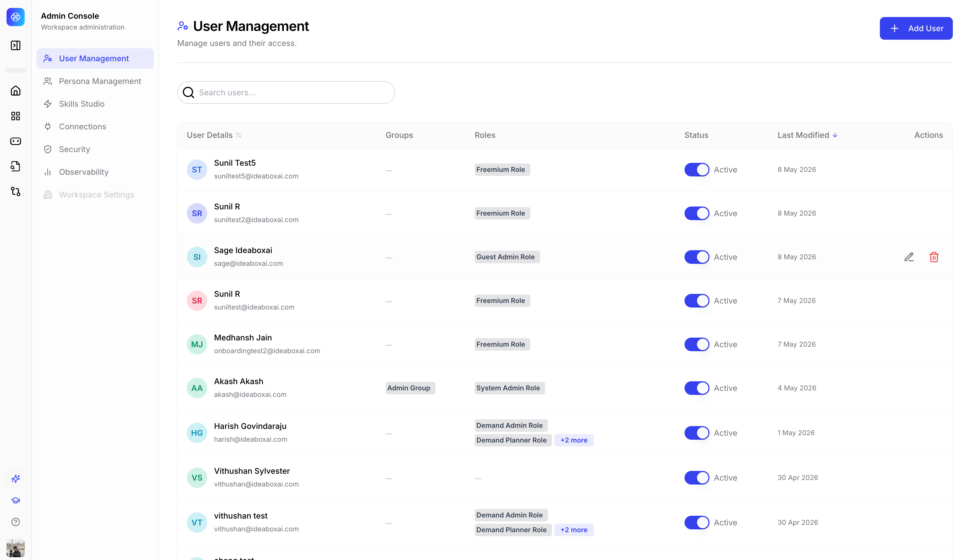Open the workflow branch icon in the rail
Image resolution: width=971 pixels, height=560 pixels.
(15, 191)
